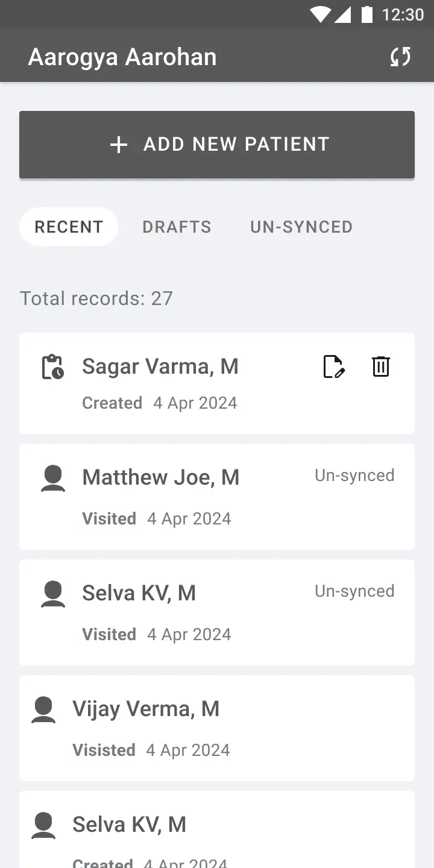Viewport: 434px width, 868px height.
Task: Open Vijay Verma's patient name
Action: point(146,709)
